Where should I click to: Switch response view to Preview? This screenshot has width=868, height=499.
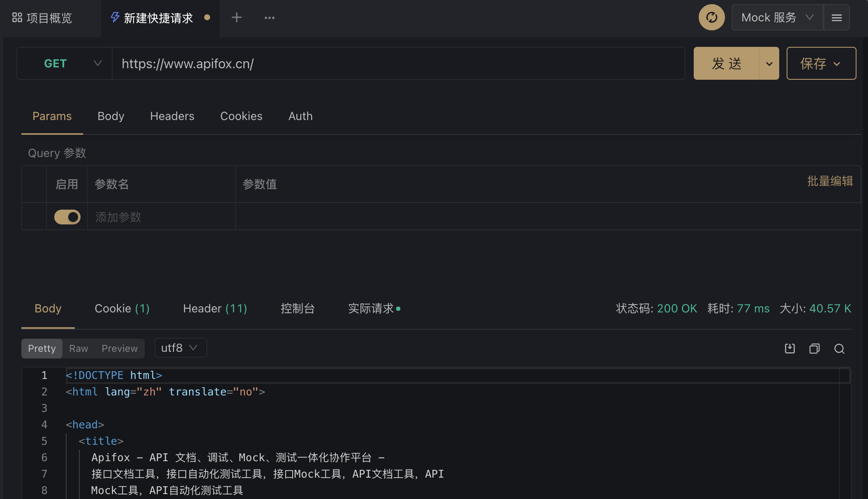tap(120, 349)
